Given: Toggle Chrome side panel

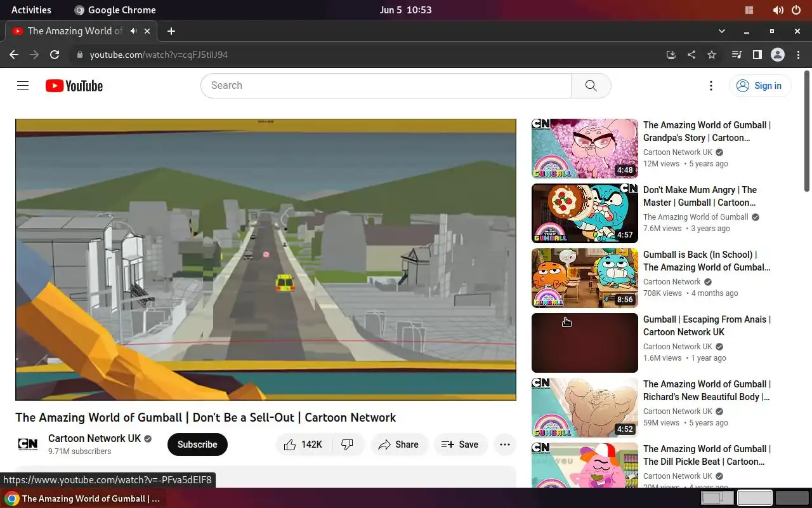Looking at the screenshot, I should tap(757, 55).
